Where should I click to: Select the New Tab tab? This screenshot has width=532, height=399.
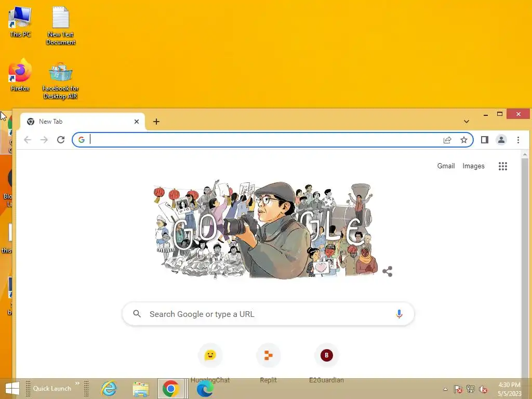tap(83, 122)
